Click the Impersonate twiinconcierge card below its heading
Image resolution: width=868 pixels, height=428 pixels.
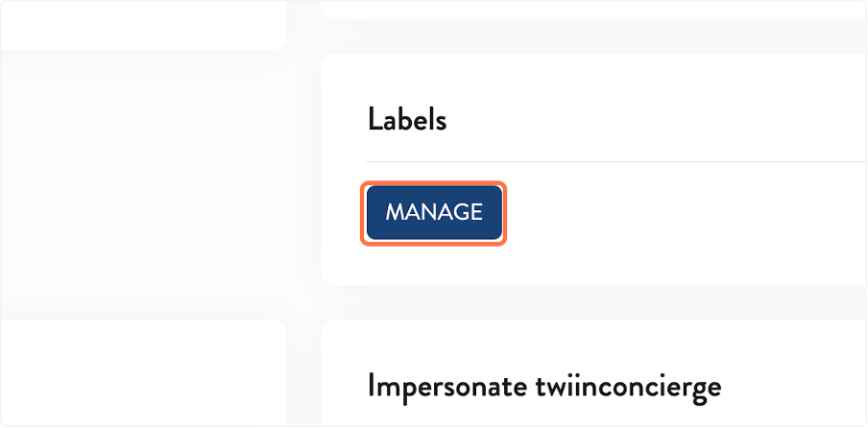coord(595,417)
